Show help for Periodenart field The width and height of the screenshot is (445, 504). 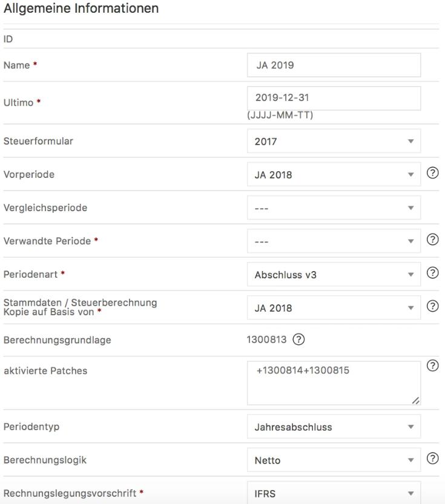[x=432, y=272]
